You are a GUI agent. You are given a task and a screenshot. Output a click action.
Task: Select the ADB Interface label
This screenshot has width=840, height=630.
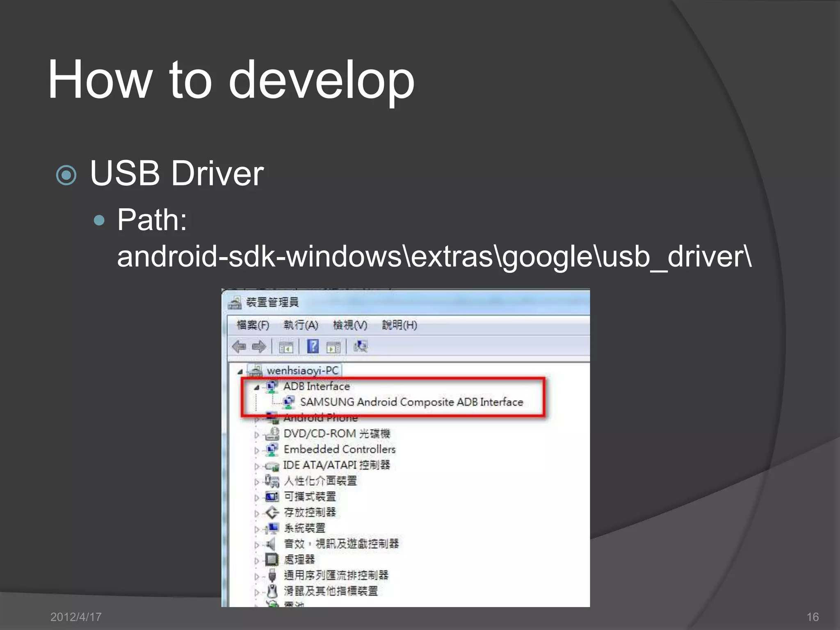click(317, 386)
